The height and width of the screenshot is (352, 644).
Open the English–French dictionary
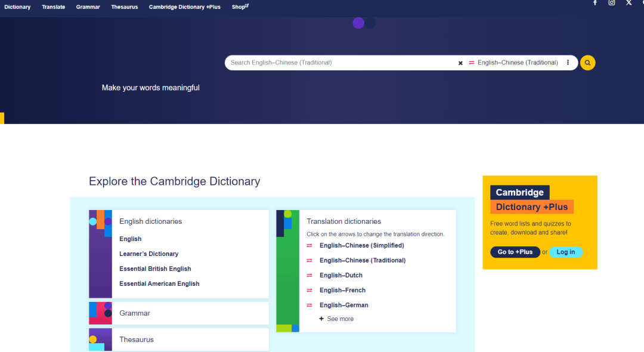(x=342, y=291)
